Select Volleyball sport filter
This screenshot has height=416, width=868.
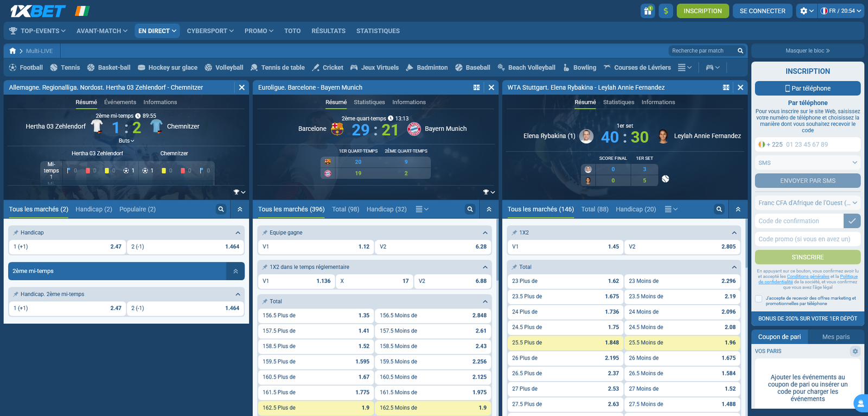[224, 67]
